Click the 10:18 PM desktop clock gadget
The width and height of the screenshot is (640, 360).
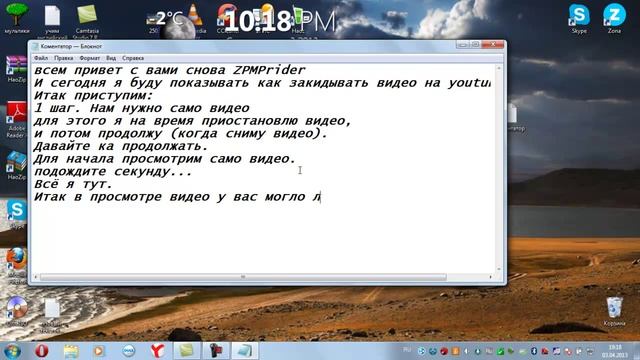click(280, 21)
